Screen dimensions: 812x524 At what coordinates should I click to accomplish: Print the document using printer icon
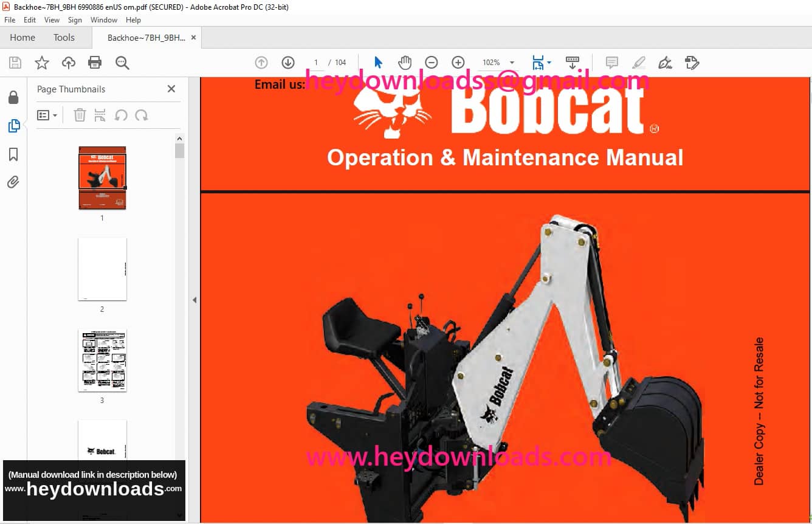click(x=95, y=63)
